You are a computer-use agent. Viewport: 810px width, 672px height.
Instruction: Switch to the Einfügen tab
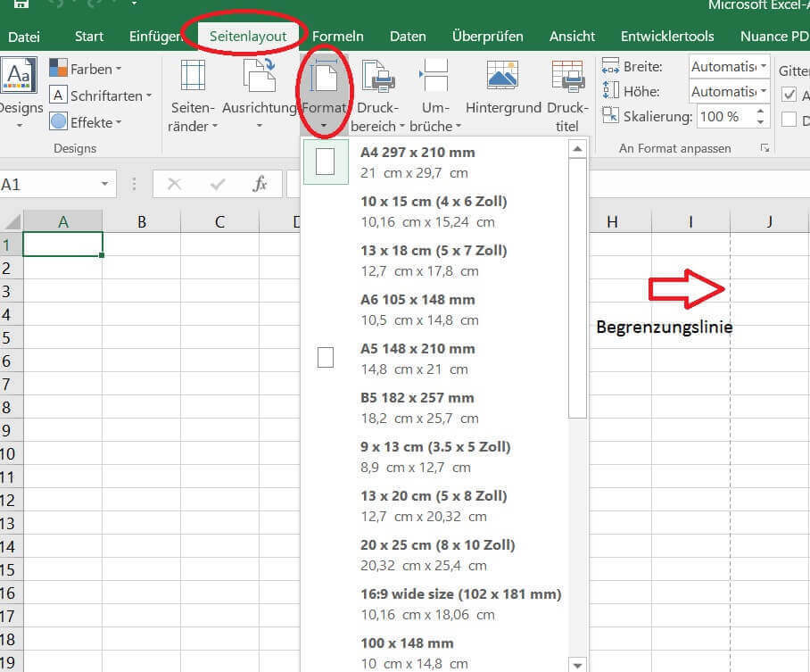pos(155,37)
